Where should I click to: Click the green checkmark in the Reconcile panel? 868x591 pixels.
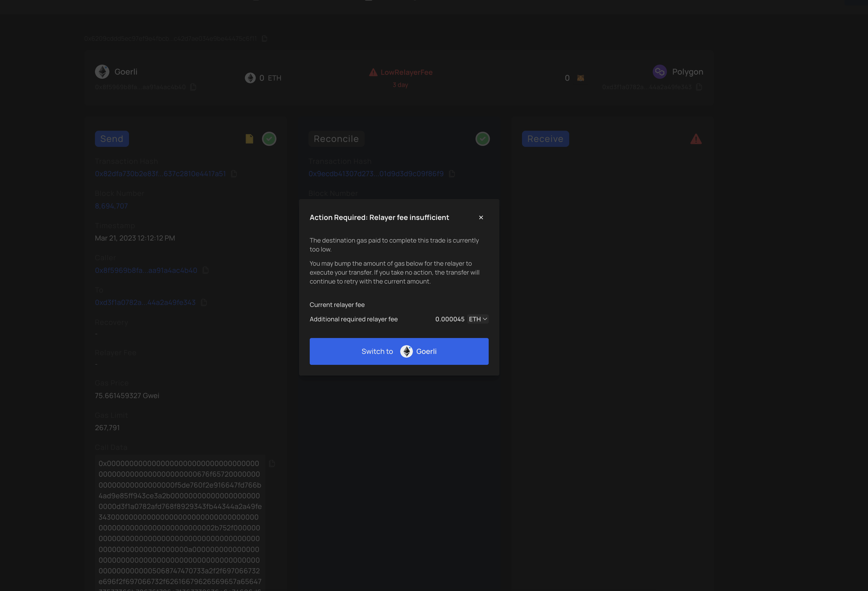tap(482, 138)
